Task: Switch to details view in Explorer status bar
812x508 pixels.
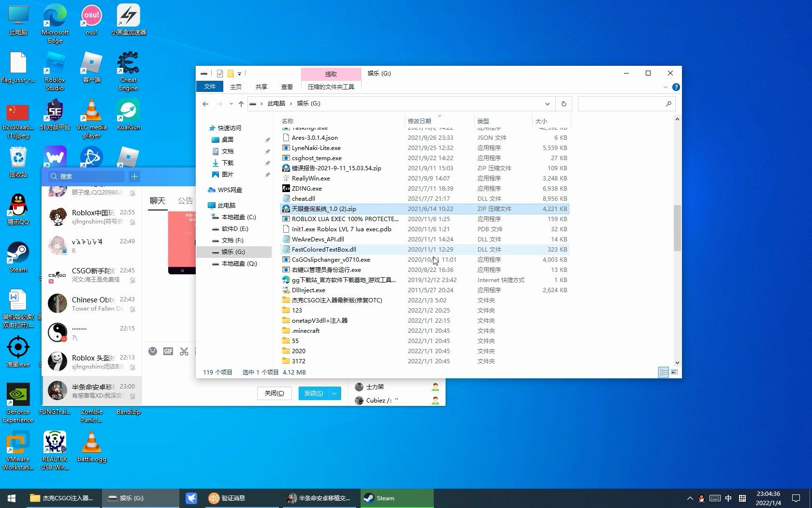Action: pos(664,372)
